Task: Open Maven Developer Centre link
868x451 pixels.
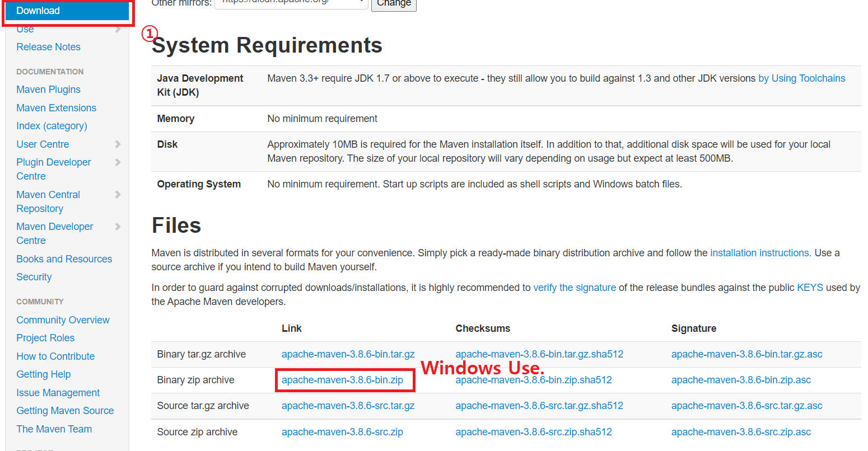Action: (55, 233)
